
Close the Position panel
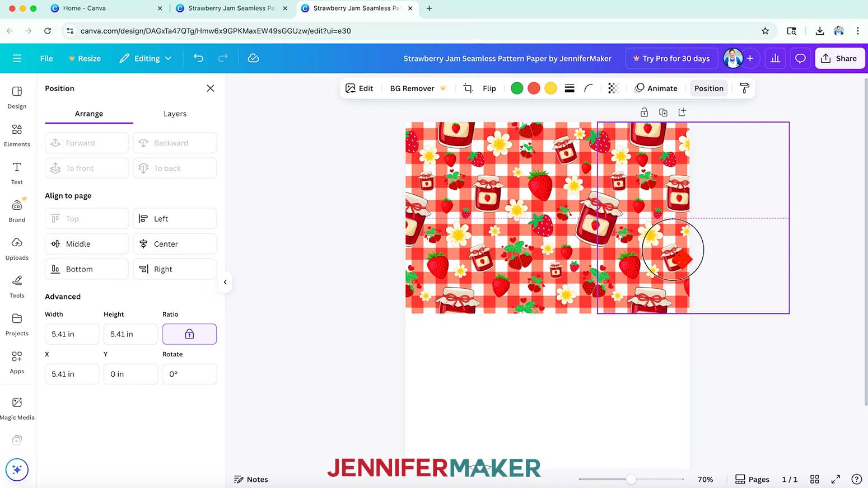point(211,88)
